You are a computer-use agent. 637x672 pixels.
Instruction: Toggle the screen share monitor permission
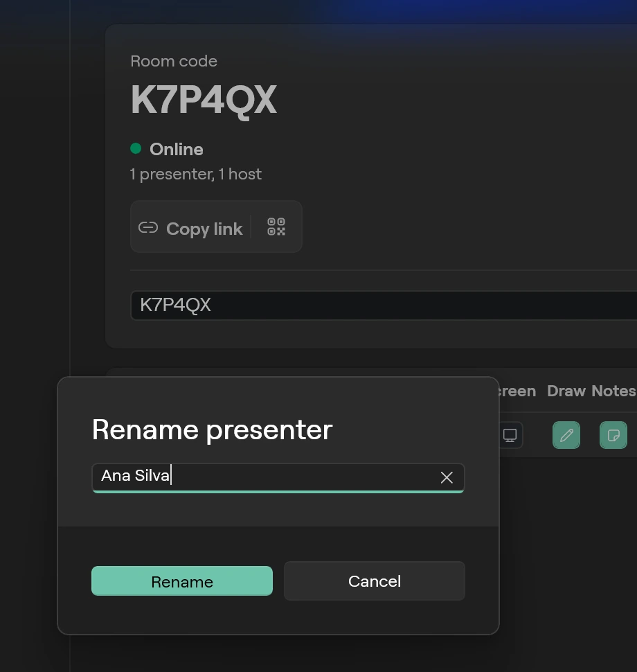(510, 435)
